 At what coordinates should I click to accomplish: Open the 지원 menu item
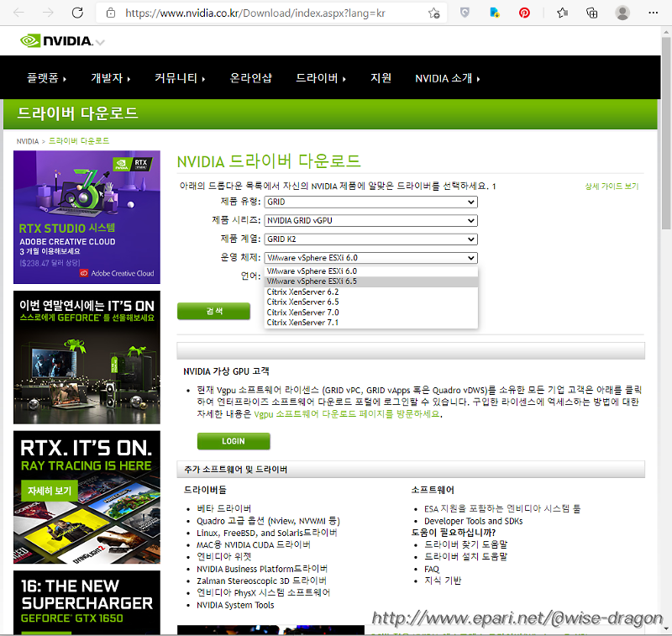(x=381, y=78)
